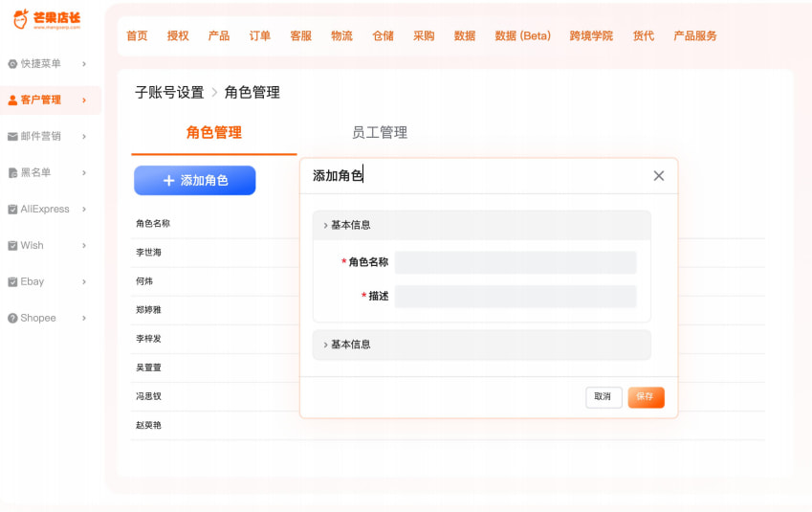Expand 黑名单 sidebar chevron
This screenshot has height=512, width=812.
pos(84,172)
